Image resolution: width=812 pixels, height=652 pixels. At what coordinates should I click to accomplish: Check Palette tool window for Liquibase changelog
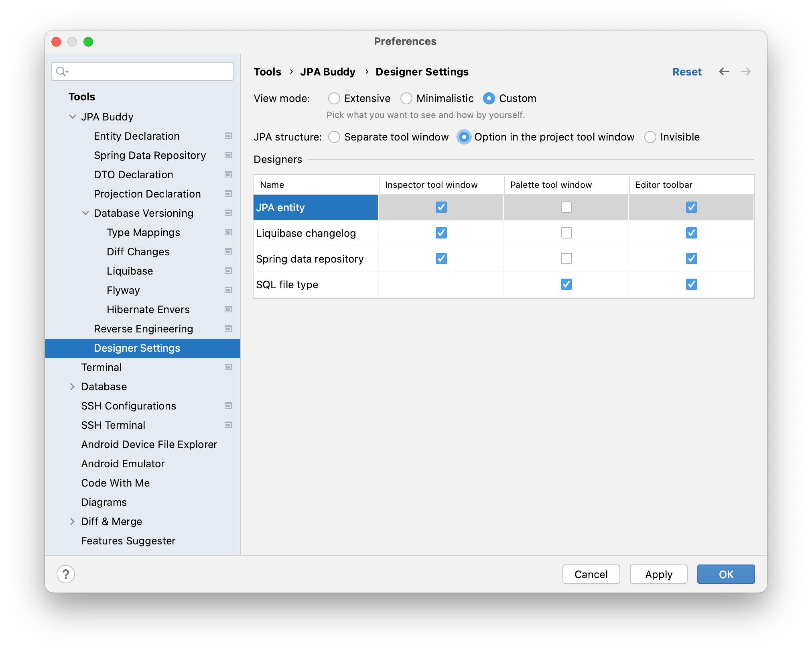coord(566,233)
